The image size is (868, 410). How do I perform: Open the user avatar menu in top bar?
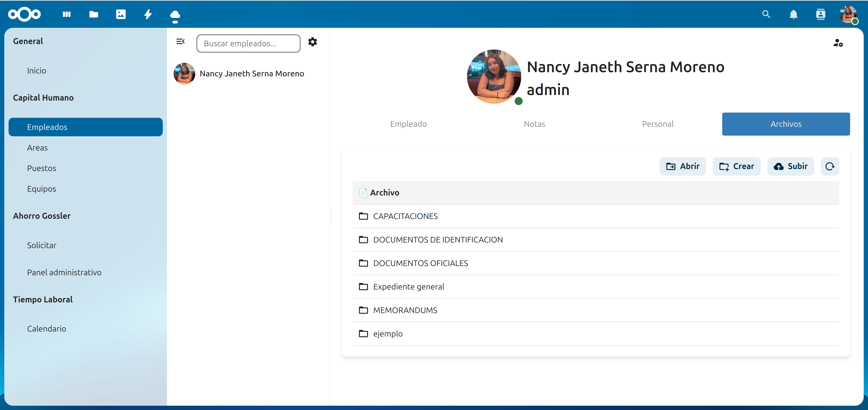[x=848, y=14]
